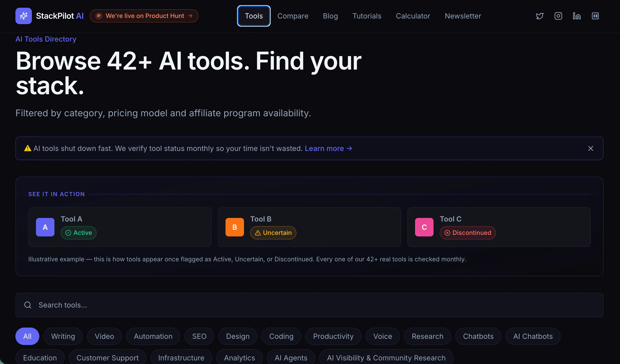Filter by Coding category
The image size is (620, 364).
pyautogui.click(x=281, y=336)
